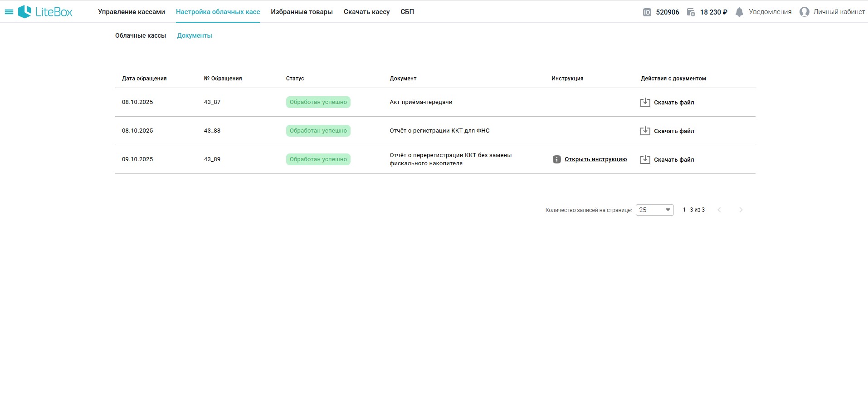Open the Скачать кассу menu item
Image resolution: width=868 pixels, height=405 pixels.
[x=366, y=12]
